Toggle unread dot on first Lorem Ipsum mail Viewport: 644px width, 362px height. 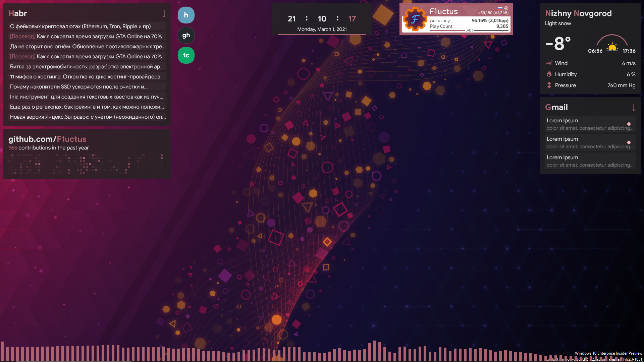629,124
